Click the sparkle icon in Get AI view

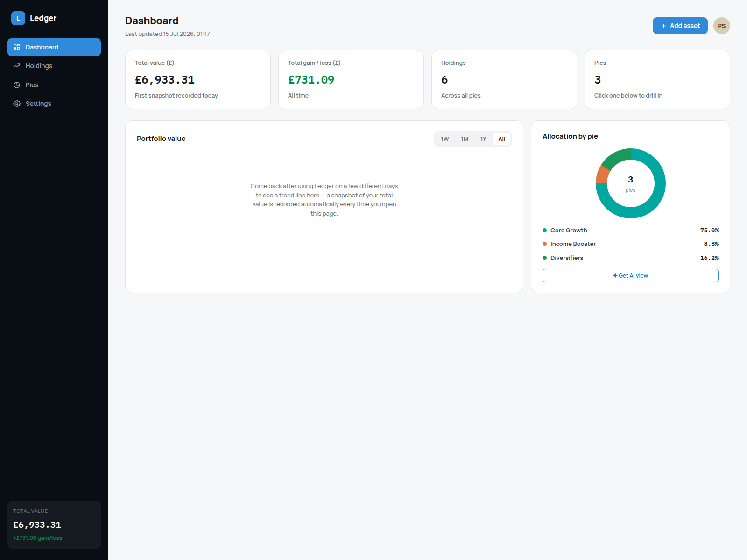(x=615, y=276)
